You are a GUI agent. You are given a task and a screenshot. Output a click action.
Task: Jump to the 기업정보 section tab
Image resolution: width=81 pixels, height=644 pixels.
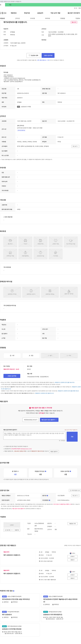click(78, 19)
